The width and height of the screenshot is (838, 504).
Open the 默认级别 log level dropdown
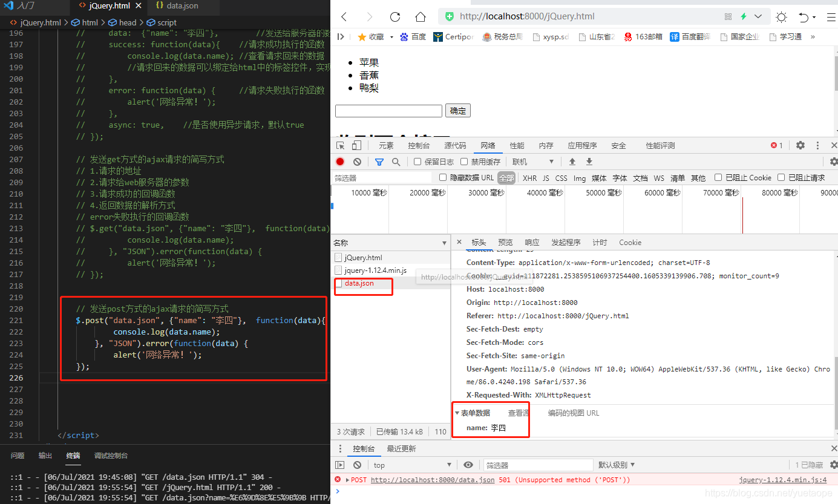[617, 465]
